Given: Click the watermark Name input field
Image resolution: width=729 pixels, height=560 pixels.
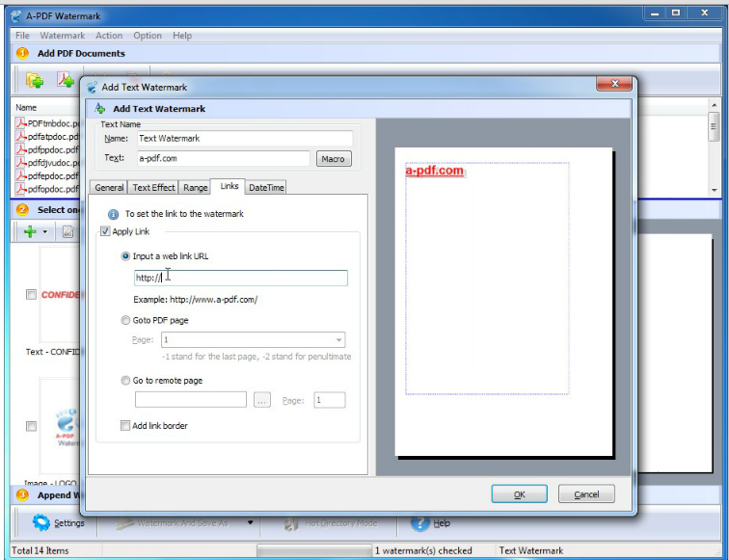Looking at the screenshot, I should 245,139.
